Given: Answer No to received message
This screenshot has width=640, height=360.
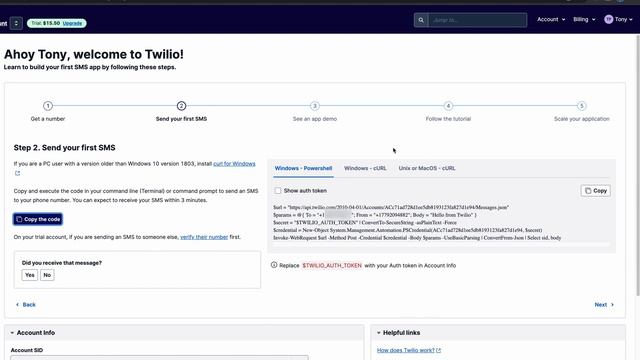Looking at the screenshot, I should pyautogui.click(x=47, y=275).
